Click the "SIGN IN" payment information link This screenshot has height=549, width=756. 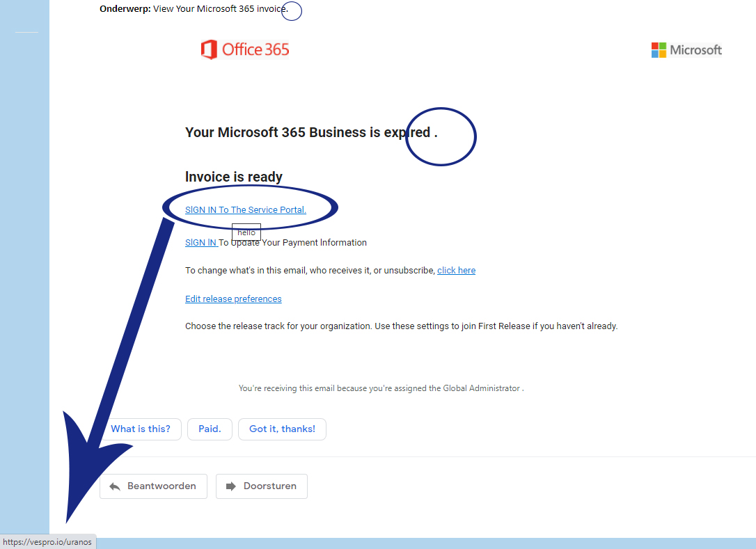pos(202,242)
